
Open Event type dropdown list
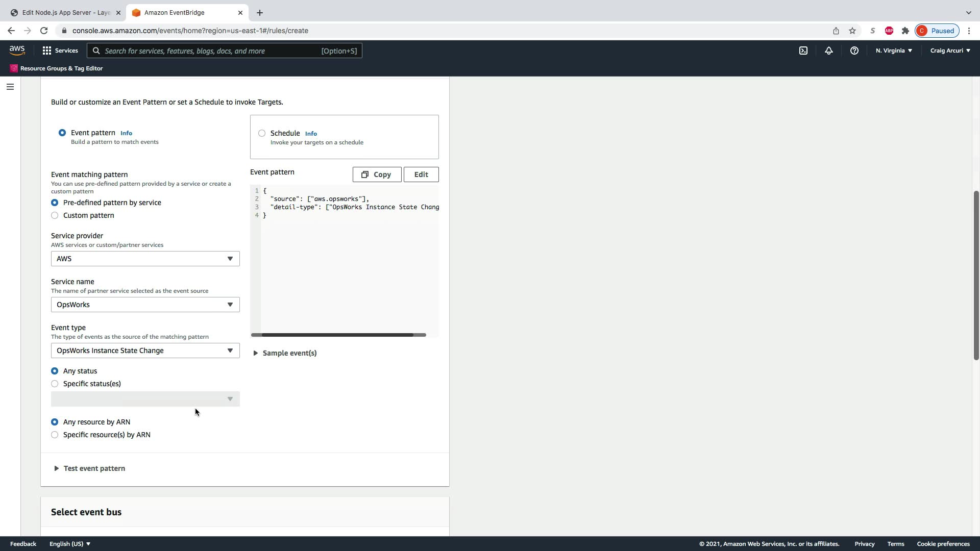145,350
